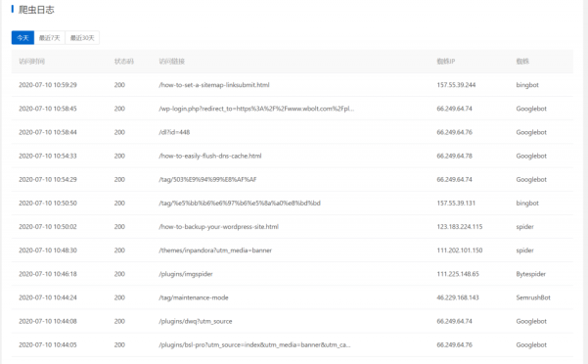Click timestamp 2020-07-10 10:54:33
Viewport: 588px width, 364px height.
click(48, 156)
